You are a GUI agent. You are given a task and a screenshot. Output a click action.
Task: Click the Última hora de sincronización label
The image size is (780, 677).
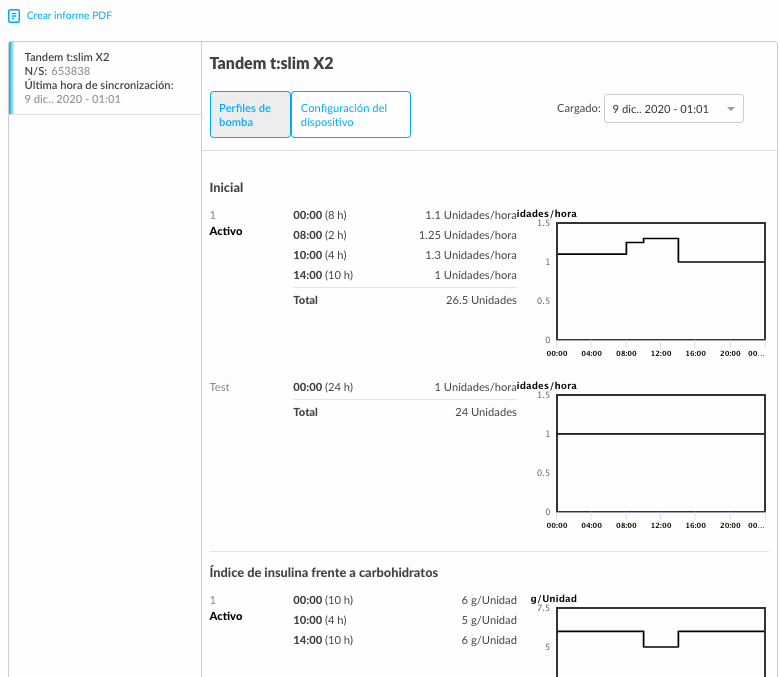[x=99, y=85]
